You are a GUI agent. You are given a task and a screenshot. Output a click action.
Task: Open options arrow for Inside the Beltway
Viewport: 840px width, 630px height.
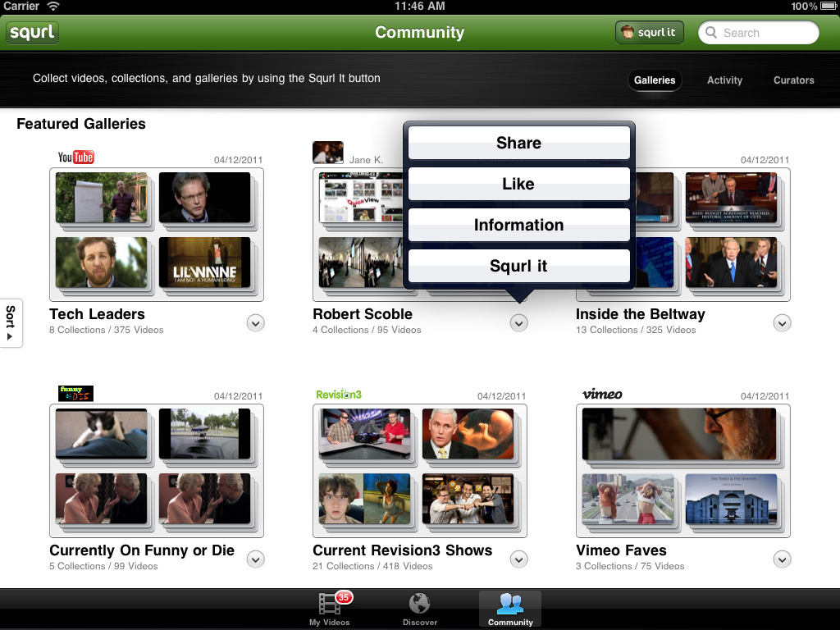782,323
